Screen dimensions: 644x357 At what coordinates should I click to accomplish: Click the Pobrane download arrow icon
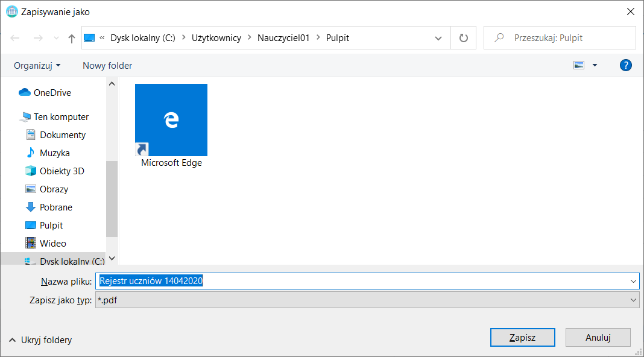click(31, 207)
